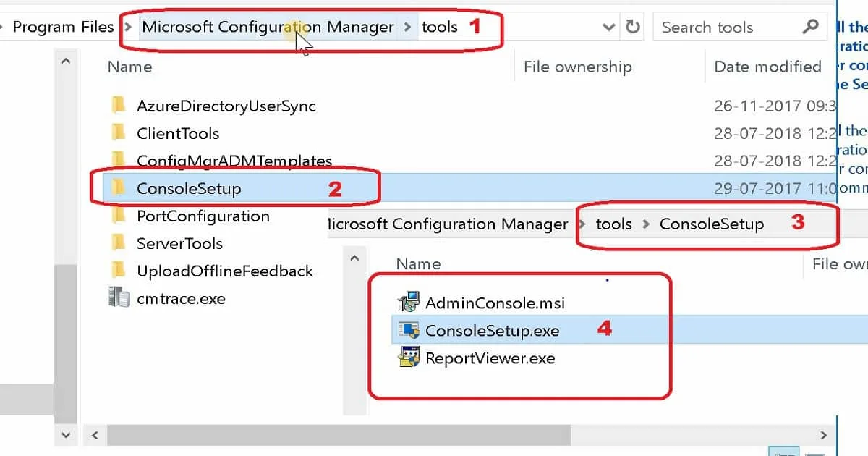
Task: Click the AdminConsole.msi installer icon
Action: (x=409, y=303)
